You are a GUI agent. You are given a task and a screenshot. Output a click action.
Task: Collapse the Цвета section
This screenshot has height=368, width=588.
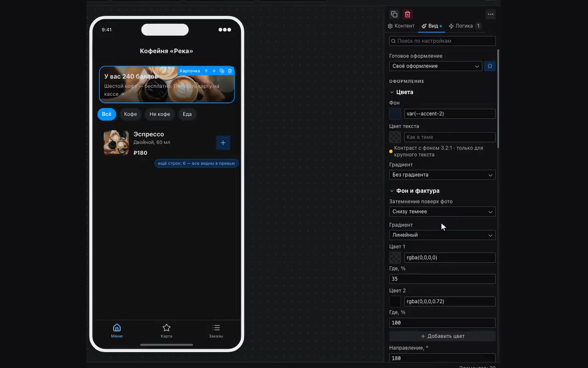pos(401,92)
